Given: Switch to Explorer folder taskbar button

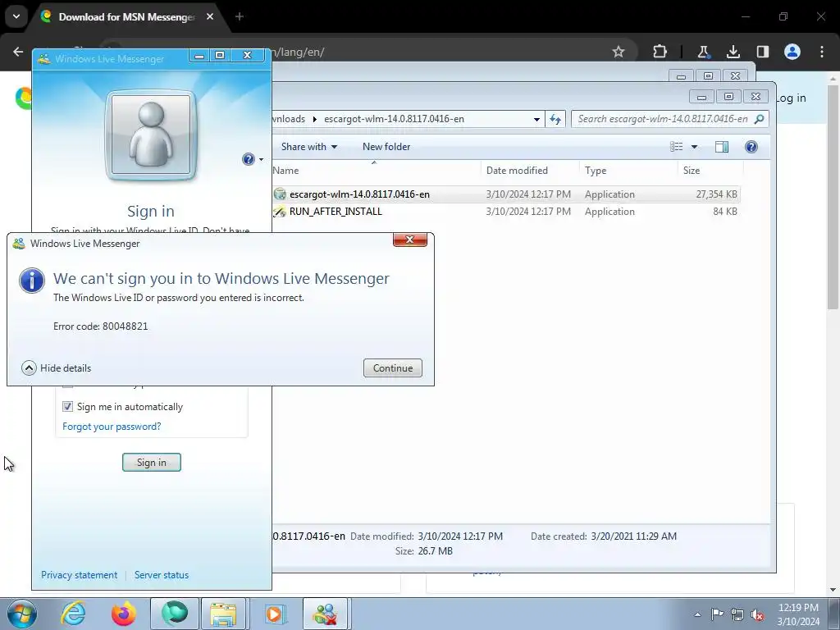Looking at the screenshot, I should click(223, 614).
